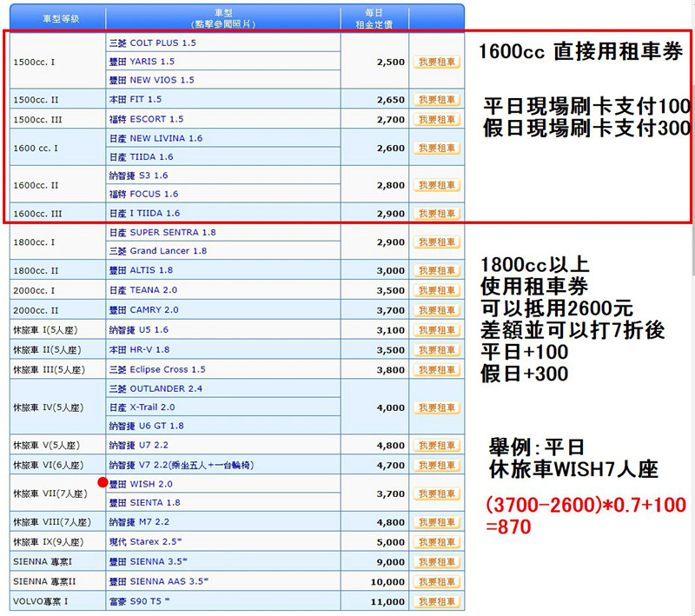The image size is (695, 616).
Task: Open the 豐田 SIENTA 1.8 link
Action: coord(144,502)
